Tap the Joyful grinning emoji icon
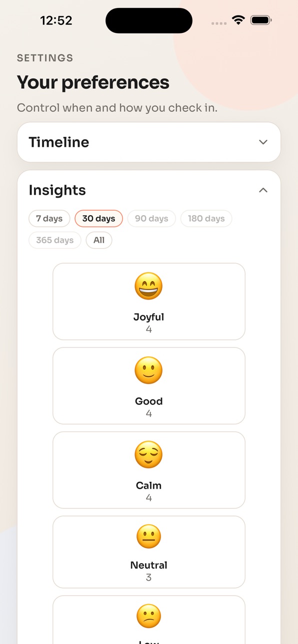Screen dimensions: 298x644 coord(148,287)
